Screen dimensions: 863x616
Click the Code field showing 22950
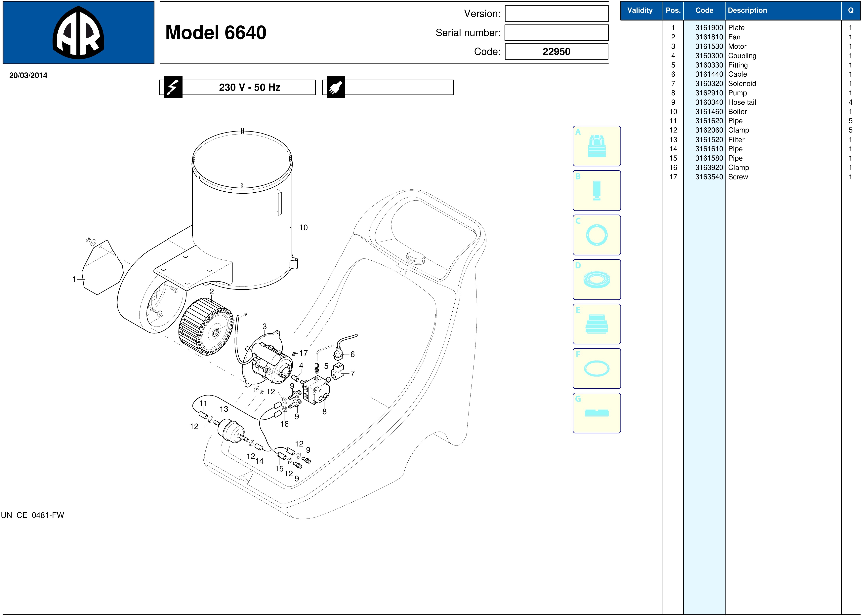(x=556, y=52)
